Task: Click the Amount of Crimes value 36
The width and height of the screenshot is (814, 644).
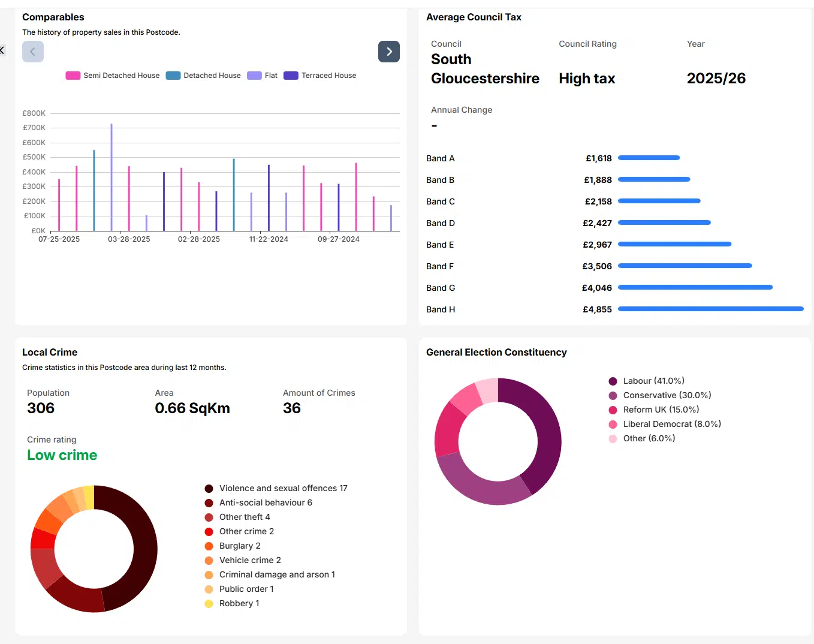Action: tap(292, 408)
